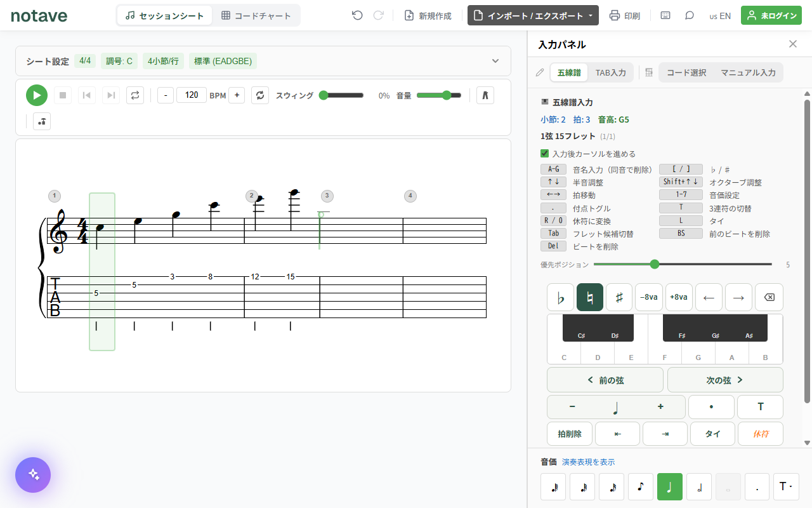Click the note-stamp icon below play button

(x=42, y=121)
